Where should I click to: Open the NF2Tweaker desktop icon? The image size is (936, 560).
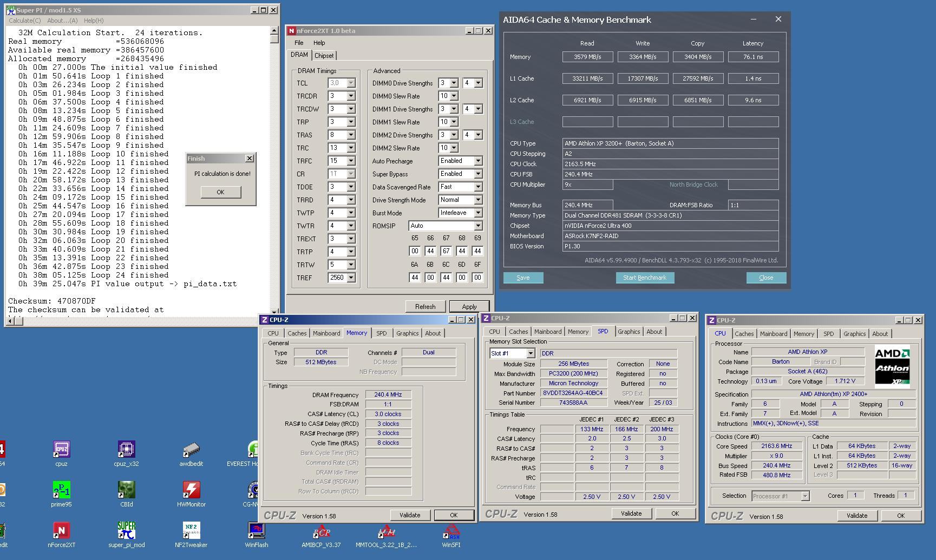[x=191, y=531]
